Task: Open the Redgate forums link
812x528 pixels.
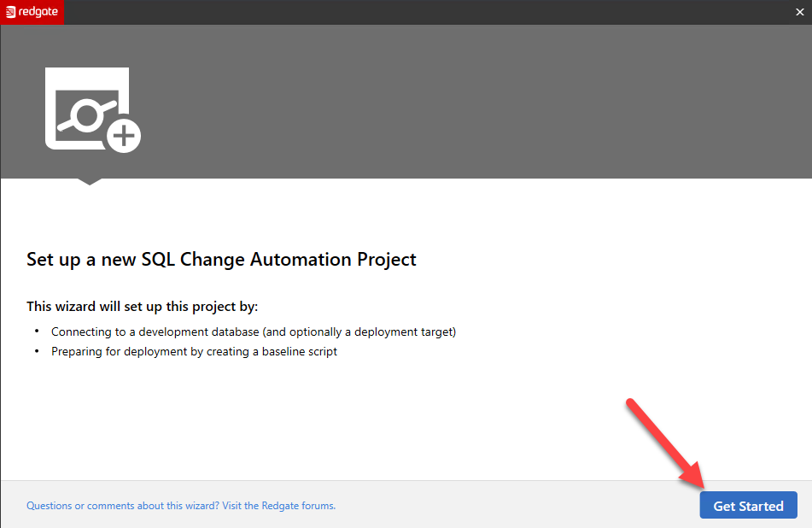Action: tap(181, 505)
